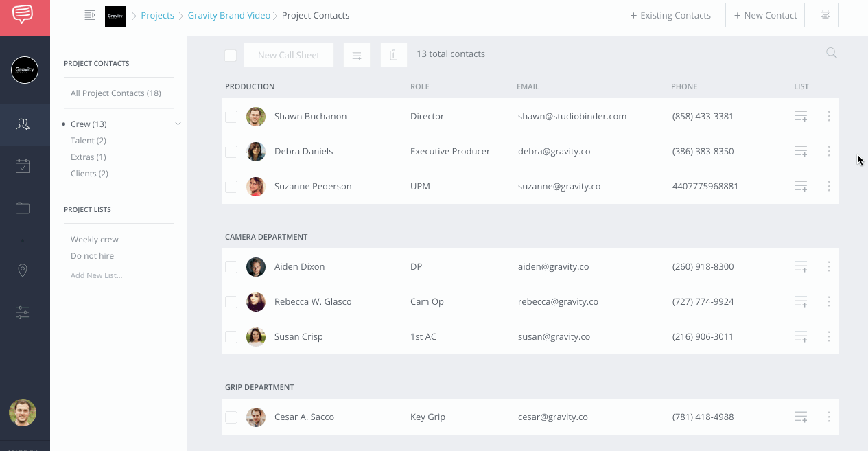Click email shawn@studiobinder.com
This screenshot has height=451, width=868.
click(x=572, y=117)
